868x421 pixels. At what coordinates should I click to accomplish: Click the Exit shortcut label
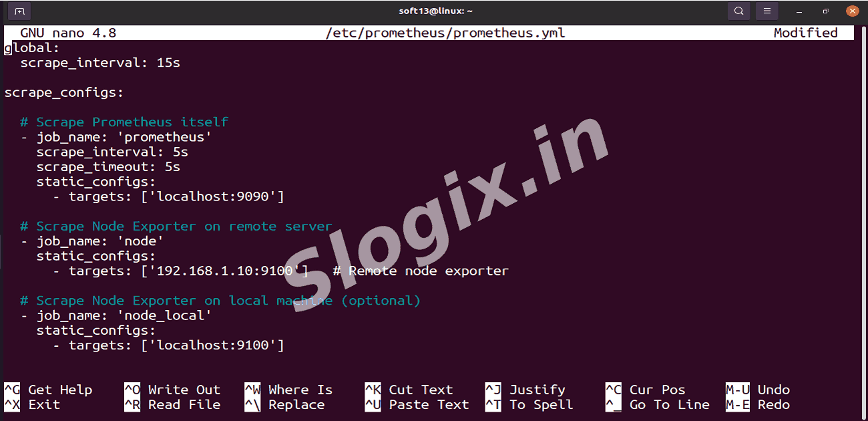pos(44,404)
